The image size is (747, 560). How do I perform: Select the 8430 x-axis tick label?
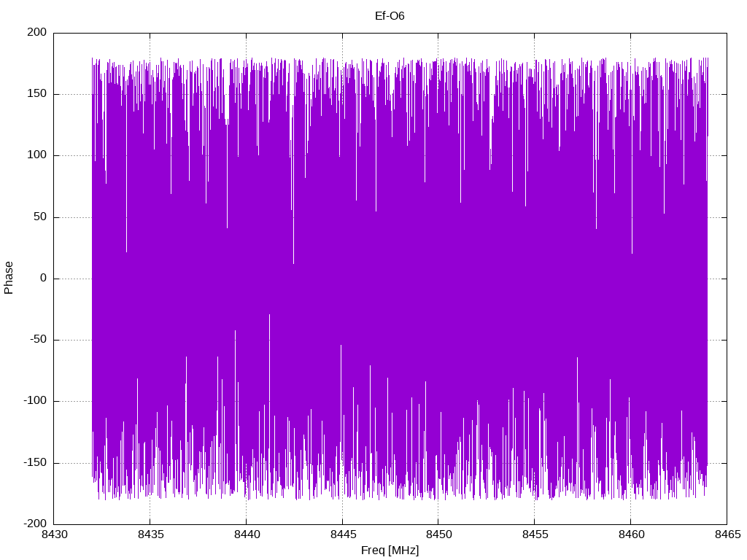coord(54,534)
